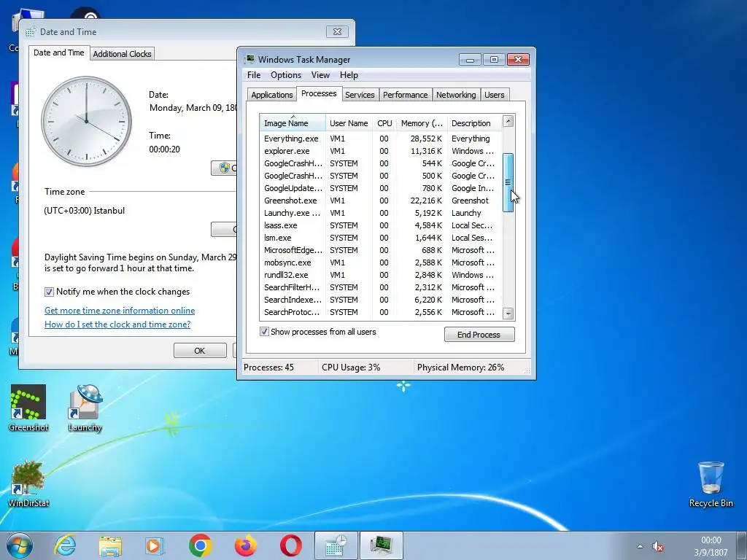Click the process list scrollbar thumb
This screenshot has height=560, width=747.
point(508,182)
